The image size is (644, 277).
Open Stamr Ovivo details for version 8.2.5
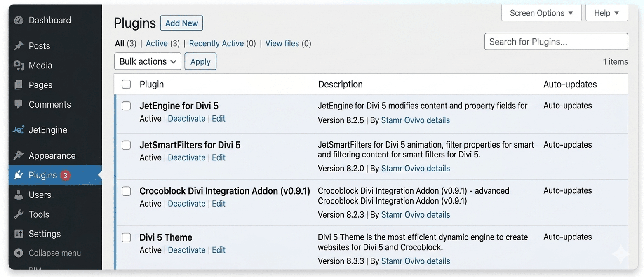click(416, 120)
